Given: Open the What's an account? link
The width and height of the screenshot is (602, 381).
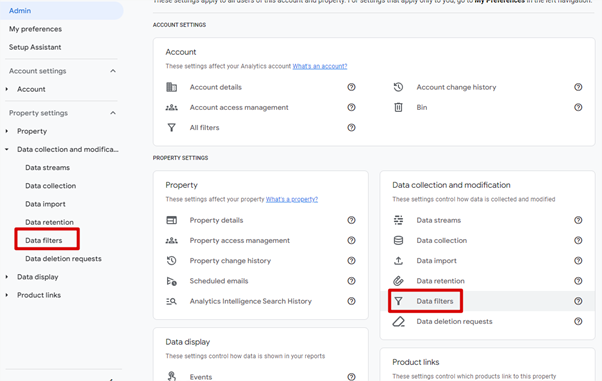Looking at the screenshot, I should [320, 66].
